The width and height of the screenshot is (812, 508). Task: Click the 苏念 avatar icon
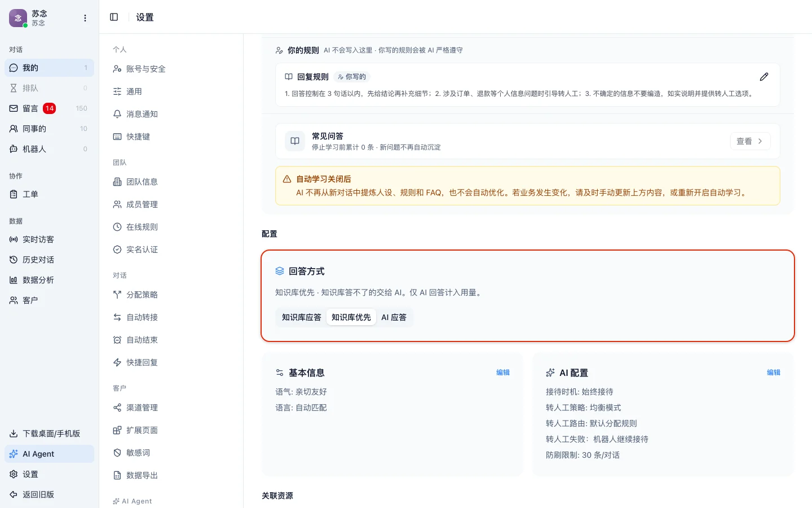(x=18, y=18)
